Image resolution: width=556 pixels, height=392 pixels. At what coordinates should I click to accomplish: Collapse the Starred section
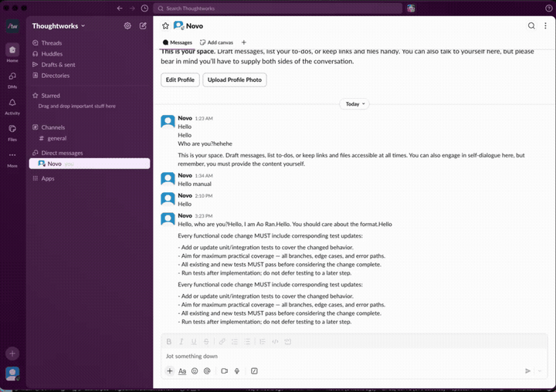(x=50, y=96)
